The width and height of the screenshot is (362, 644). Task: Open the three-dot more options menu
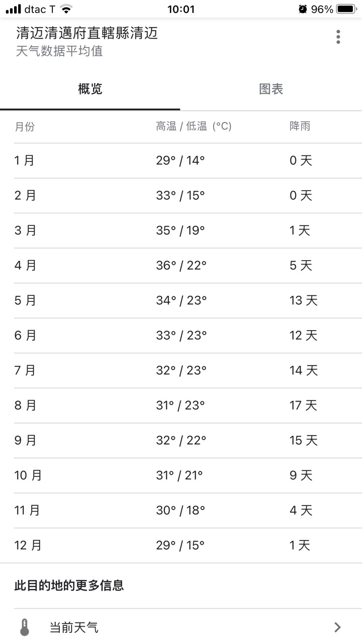point(338,37)
